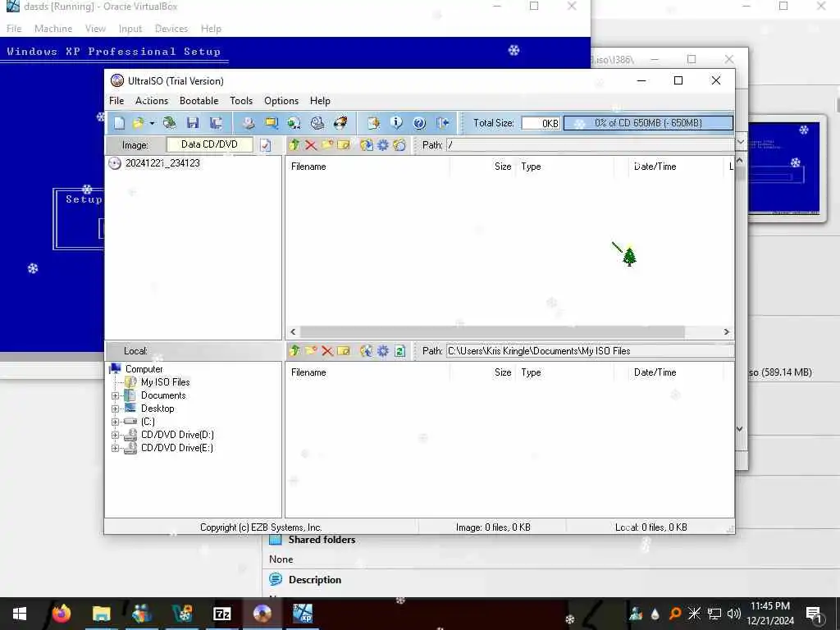Click the globe icon after the gear in image toolbar
Viewport: 840px width, 630px height.
tap(399, 144)
